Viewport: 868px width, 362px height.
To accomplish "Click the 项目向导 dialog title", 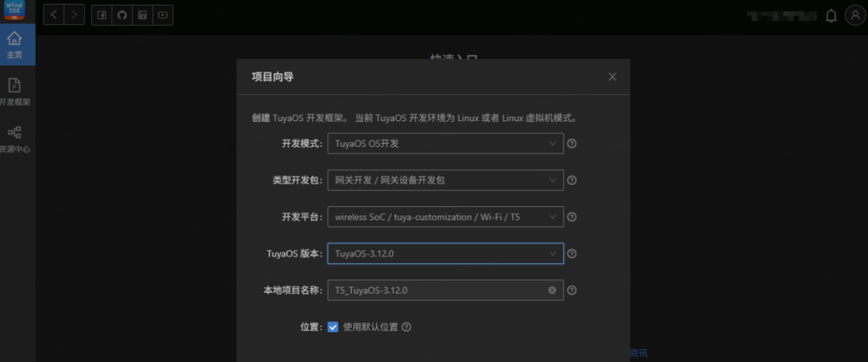I will coord(272,77).
